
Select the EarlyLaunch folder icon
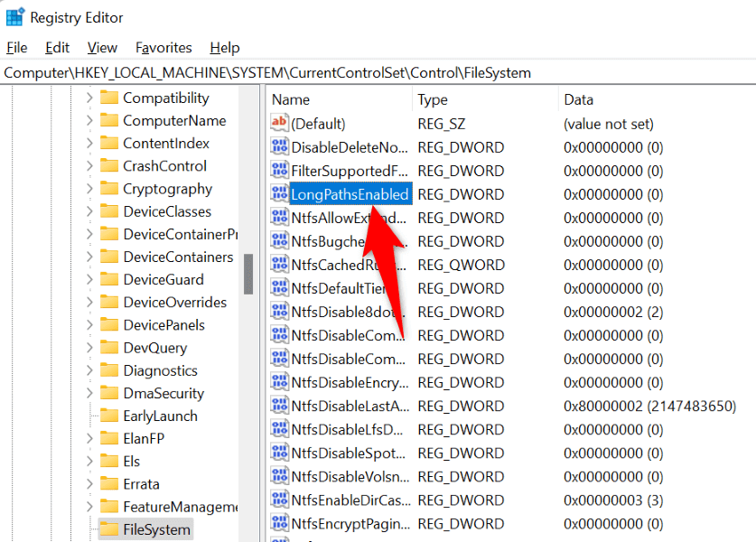tap(109, 416)
